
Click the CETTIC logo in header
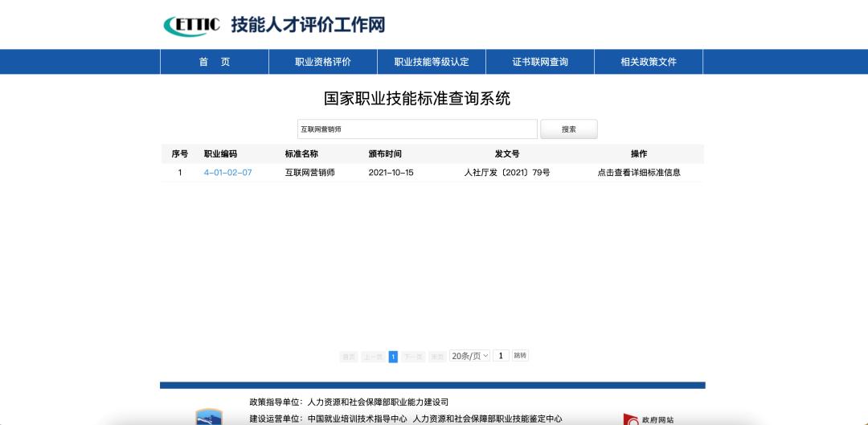click(x=191, y=25)
